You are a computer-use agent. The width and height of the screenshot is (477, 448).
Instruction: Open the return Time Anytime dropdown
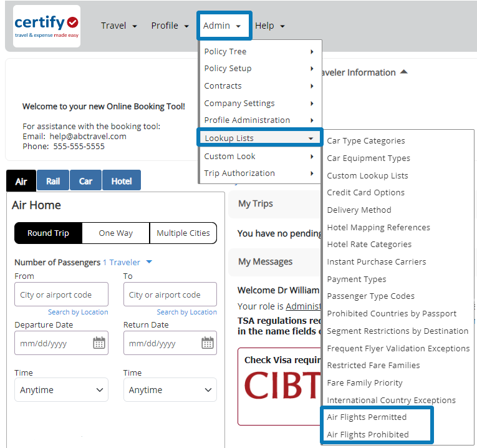[x=170, y=390]
